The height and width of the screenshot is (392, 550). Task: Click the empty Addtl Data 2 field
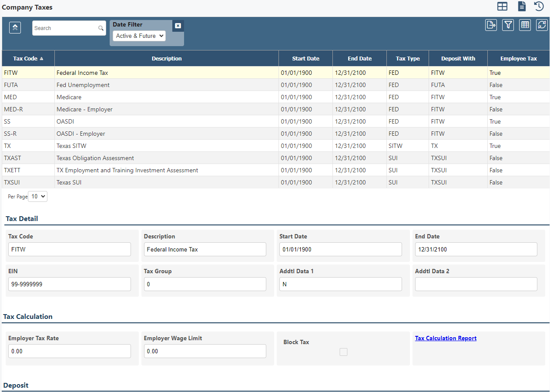pos(476,284)
